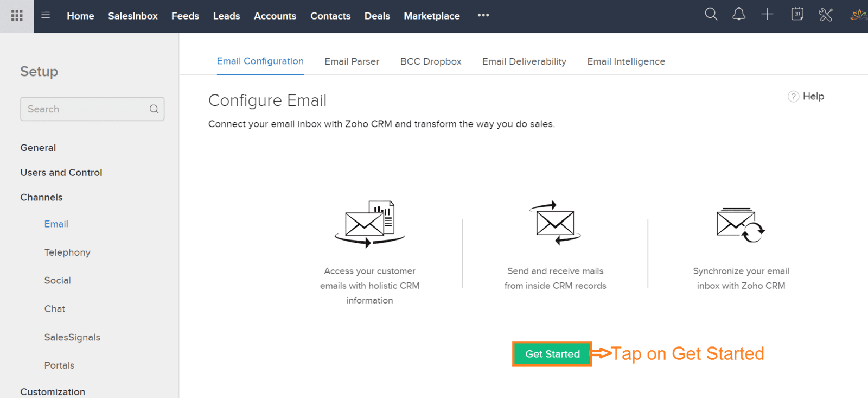Open the Accounts module

coord(275,16)
